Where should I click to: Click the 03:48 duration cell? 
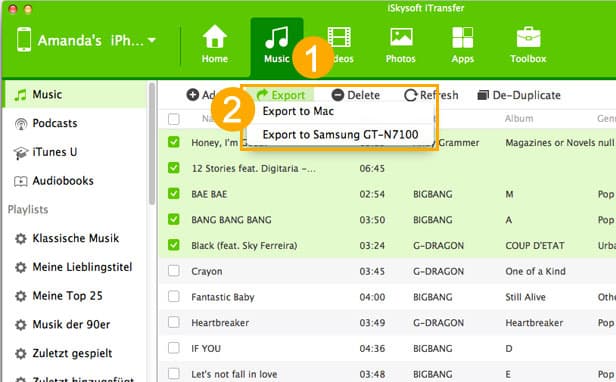click(x=372, y=374)
